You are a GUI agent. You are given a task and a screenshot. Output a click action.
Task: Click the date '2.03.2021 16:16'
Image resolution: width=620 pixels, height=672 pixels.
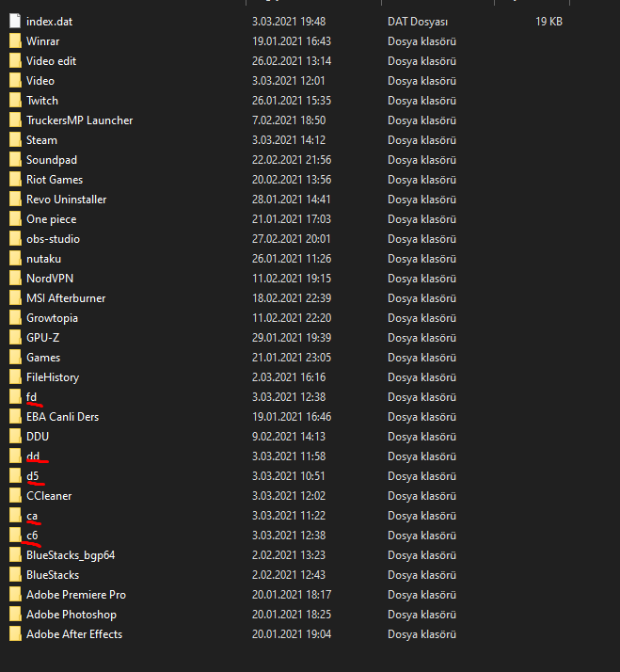289,376
